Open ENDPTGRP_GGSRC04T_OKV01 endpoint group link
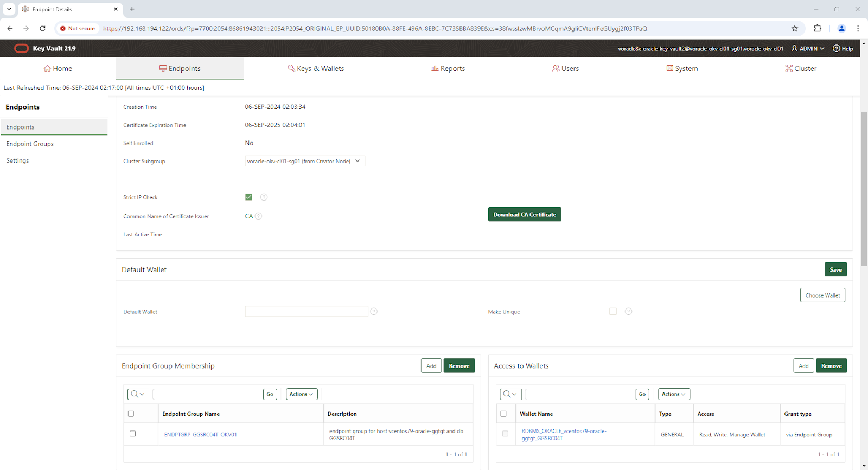This screenshot has width=868, height=470. tap(201, 435)
